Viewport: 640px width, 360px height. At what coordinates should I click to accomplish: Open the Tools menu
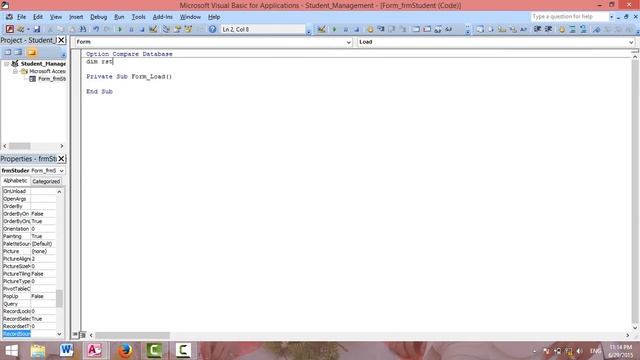tap(138, 17)
